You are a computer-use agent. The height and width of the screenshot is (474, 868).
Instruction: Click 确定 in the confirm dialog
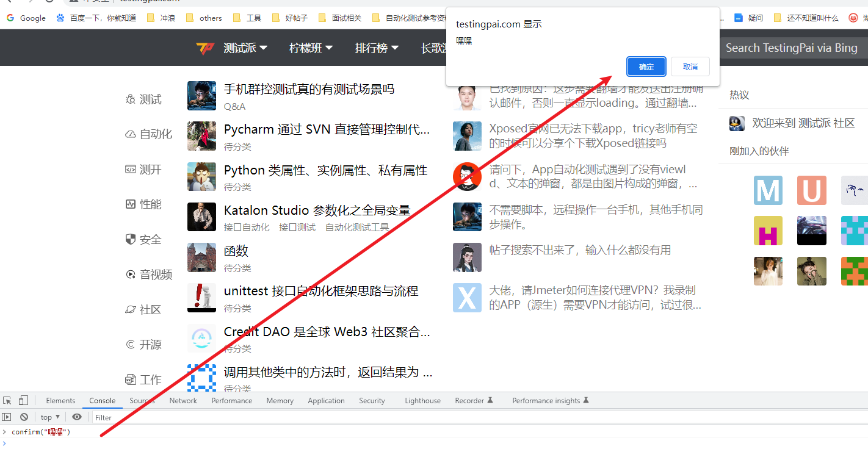646,66
